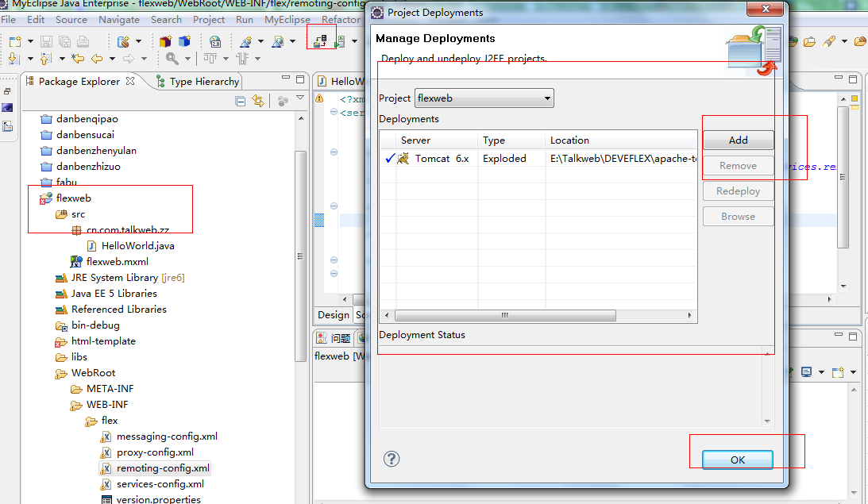This screenshot has width=868, height=504.
Task: Open the Back history dropdown arrow
Action: click(x=112, y=58)
